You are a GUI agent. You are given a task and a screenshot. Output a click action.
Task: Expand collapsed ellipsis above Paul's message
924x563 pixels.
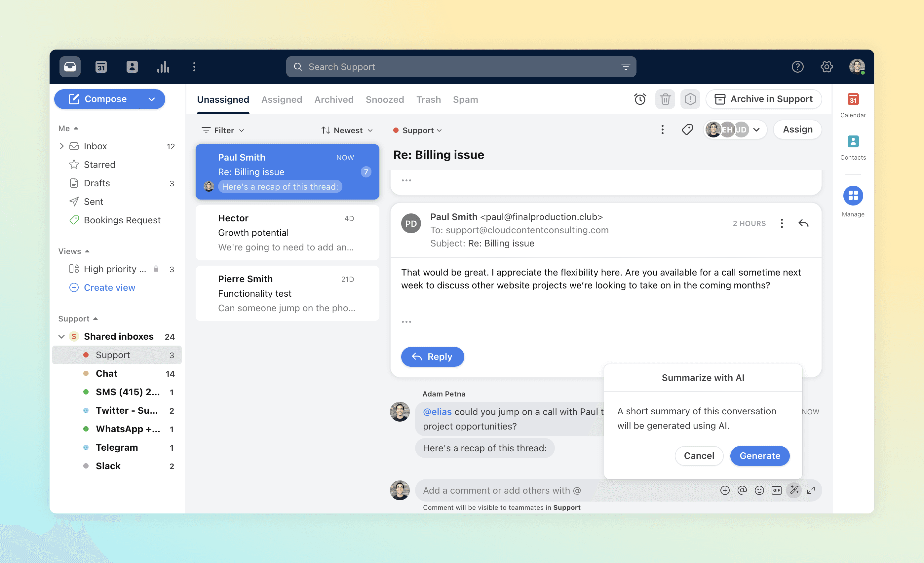tap(406, 180)
